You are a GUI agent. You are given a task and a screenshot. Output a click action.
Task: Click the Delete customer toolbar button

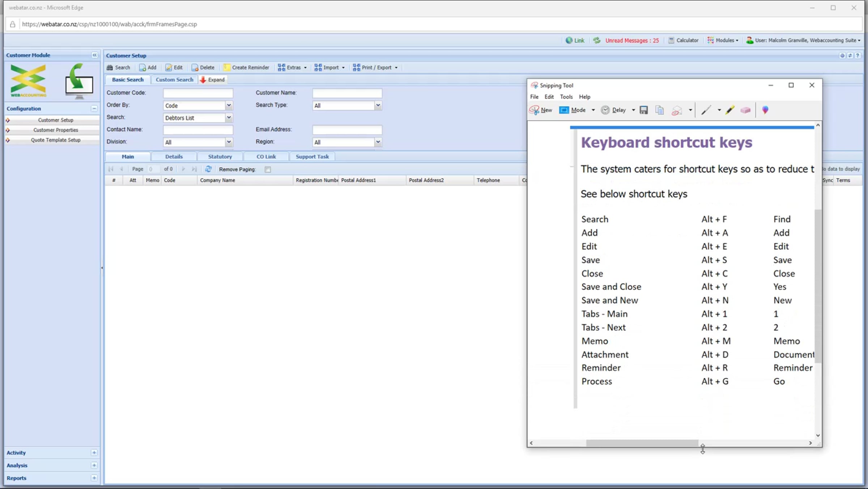[x=203, y=67]
